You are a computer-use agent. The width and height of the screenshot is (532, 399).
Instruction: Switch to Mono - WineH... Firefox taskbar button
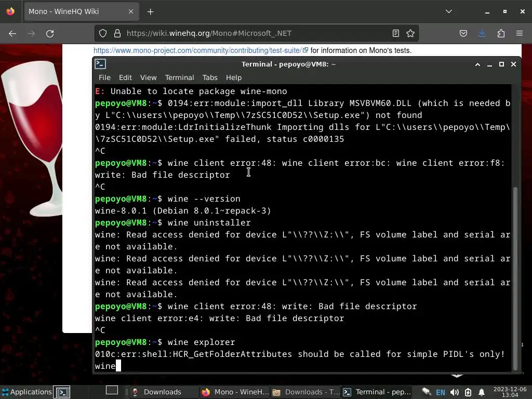(235, 392)
